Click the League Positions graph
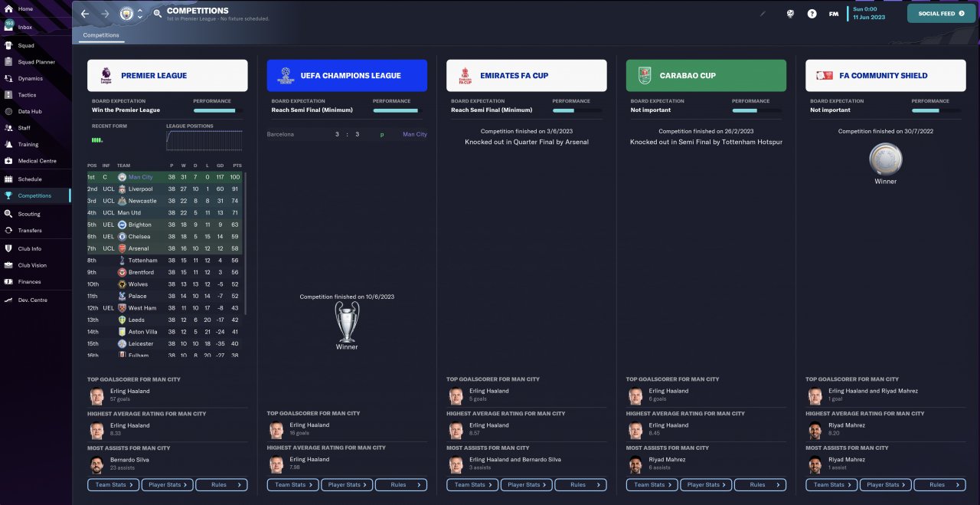The image size is (980, 505). click(206, 140)
